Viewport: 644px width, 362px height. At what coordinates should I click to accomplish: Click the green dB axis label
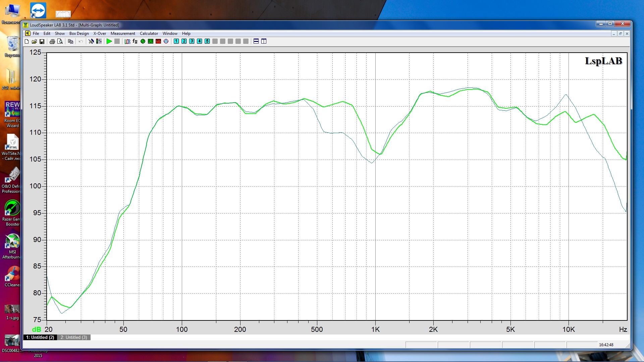37,329
